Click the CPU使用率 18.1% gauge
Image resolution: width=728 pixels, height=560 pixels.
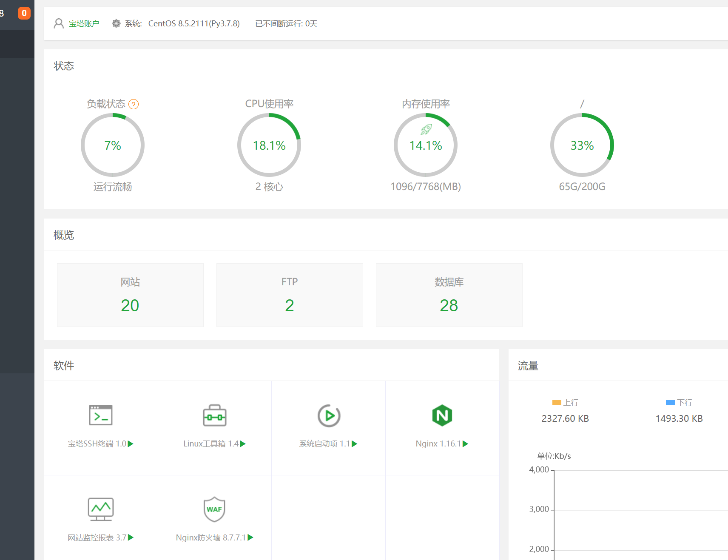pyautogui.click(x=269, y=145)
